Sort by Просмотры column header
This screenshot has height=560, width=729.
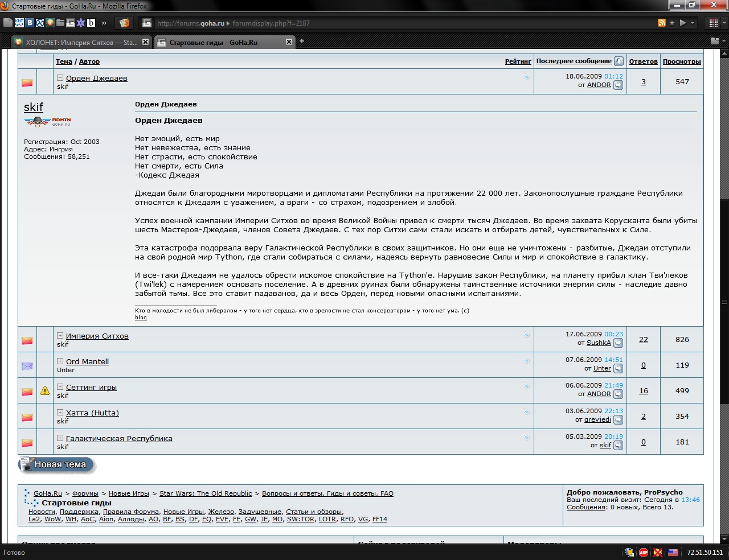click(682, 61)
